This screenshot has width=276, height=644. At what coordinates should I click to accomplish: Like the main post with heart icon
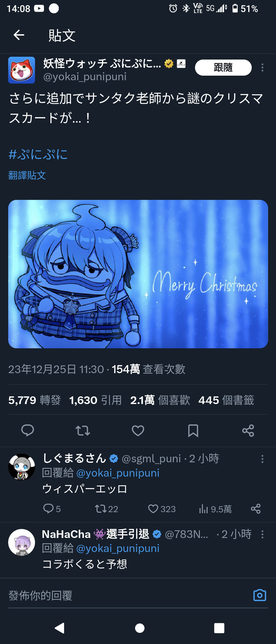pos(138,431)
